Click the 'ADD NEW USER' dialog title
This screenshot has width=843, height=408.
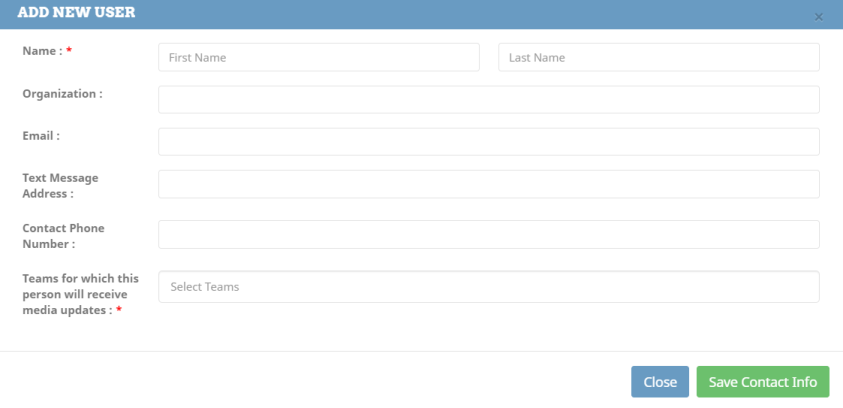(76, 13)
